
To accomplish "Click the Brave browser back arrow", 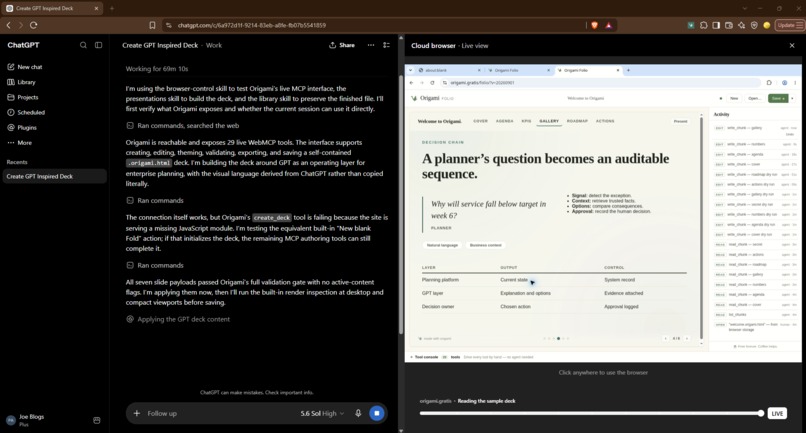I will click(x=8, y=25).
